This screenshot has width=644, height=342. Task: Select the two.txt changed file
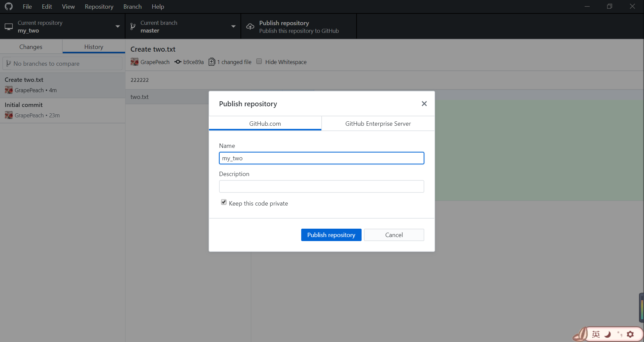tap(167, 97)
